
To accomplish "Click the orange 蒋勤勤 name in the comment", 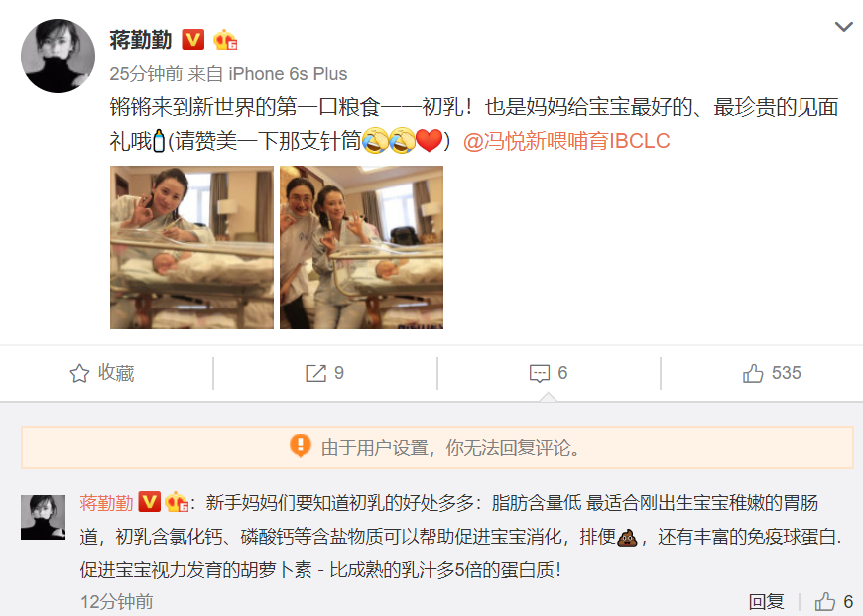I will (x=106, y=503).
